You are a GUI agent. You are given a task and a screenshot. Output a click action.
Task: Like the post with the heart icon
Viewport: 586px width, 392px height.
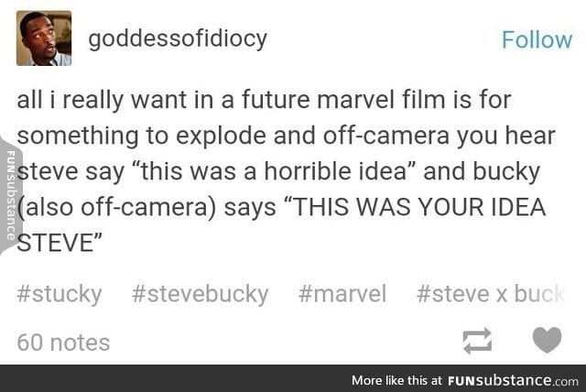(547, 339)
